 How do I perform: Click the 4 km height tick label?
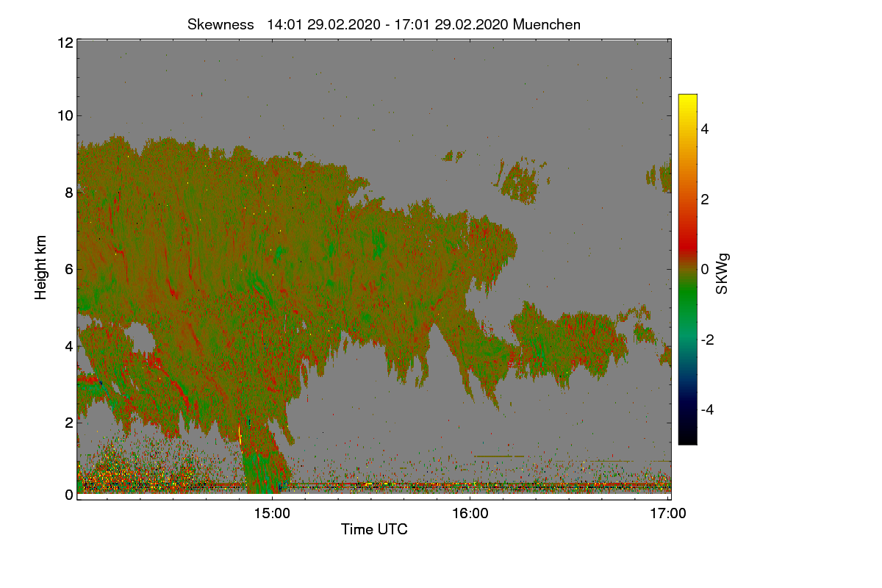68,345
